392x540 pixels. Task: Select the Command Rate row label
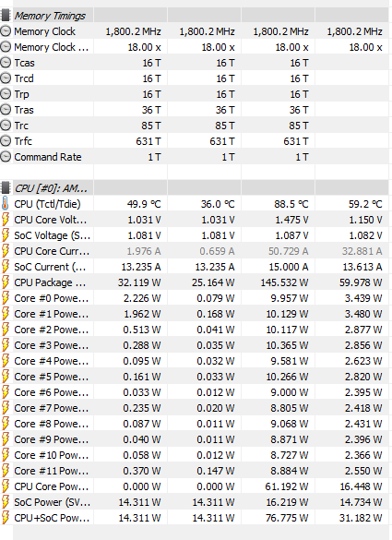[x=48, y=157]
